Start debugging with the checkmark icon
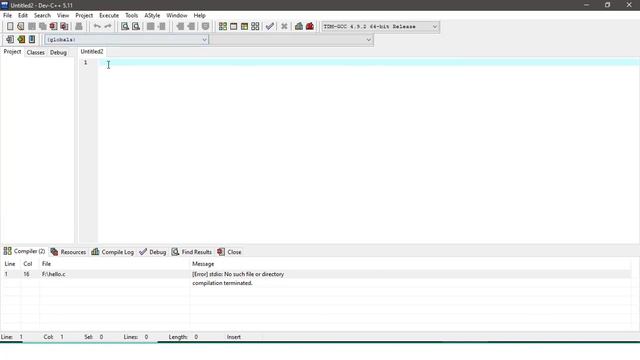 [x=269, y=27]
